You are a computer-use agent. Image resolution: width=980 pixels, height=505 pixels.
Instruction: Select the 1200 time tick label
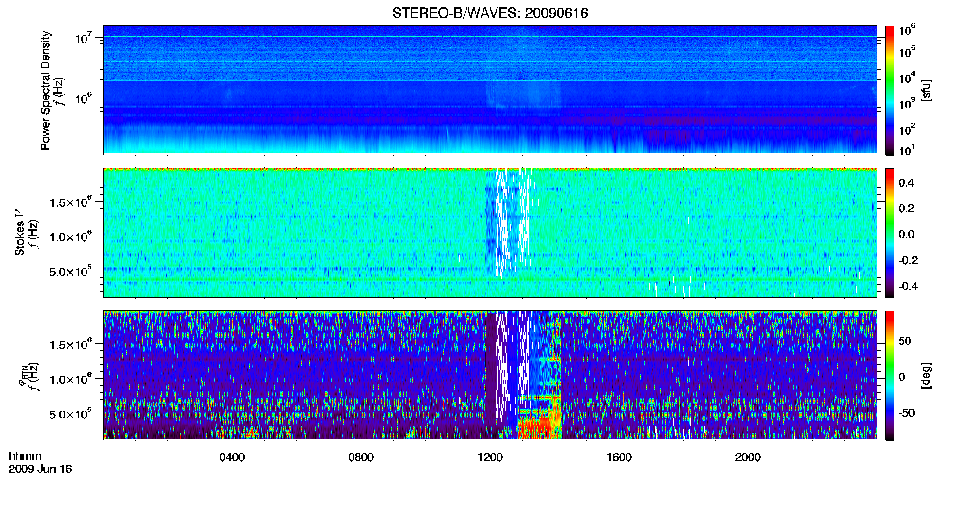click(x=490, y=457)
